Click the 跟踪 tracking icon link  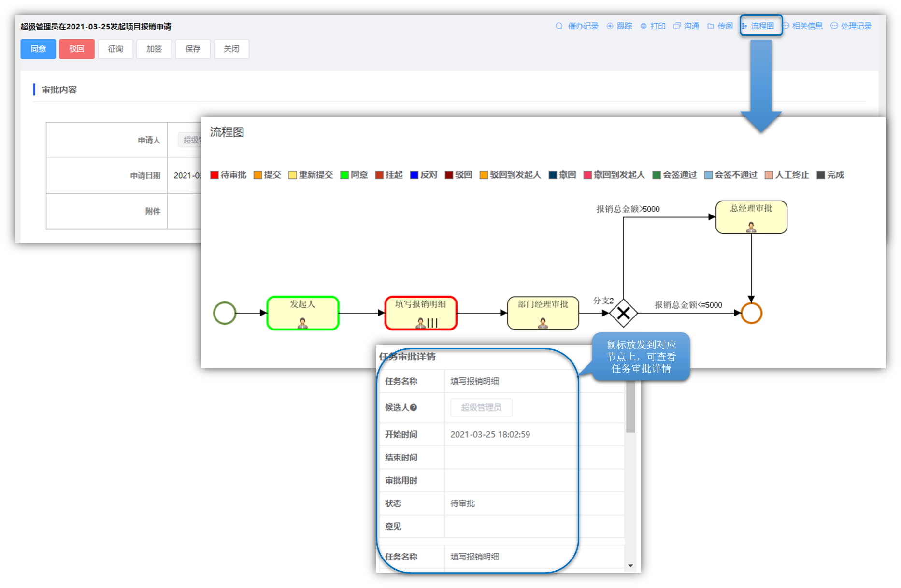tap(619, 26)
